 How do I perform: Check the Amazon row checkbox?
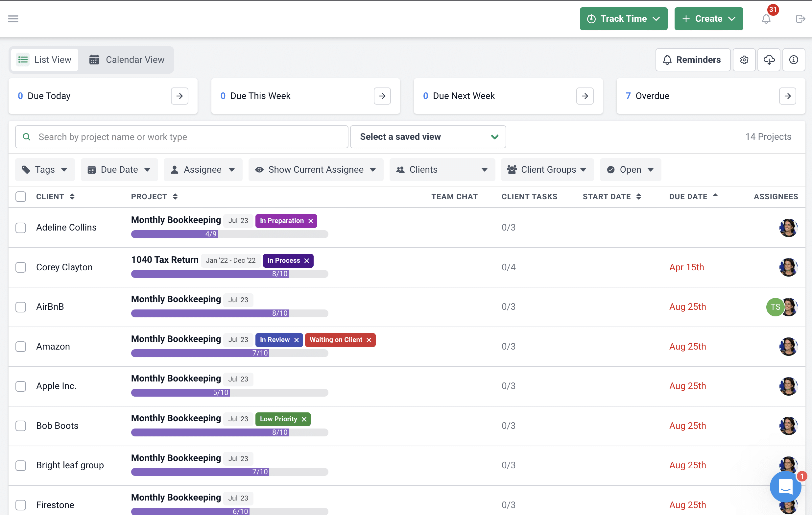pos(21,347)
